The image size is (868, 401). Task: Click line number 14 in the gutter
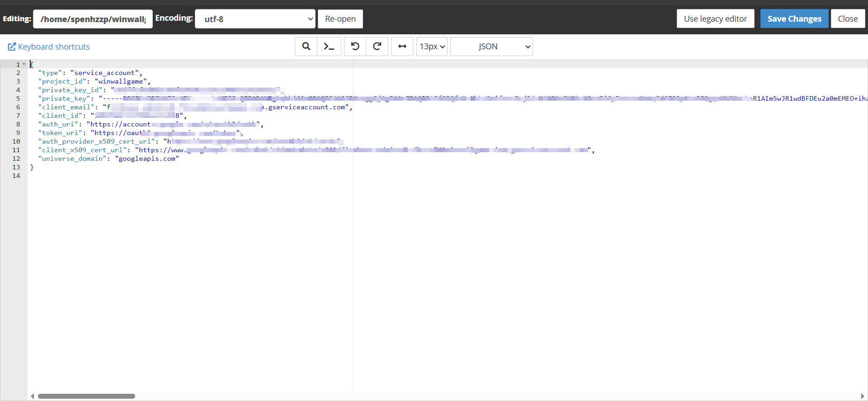(16, 176)
